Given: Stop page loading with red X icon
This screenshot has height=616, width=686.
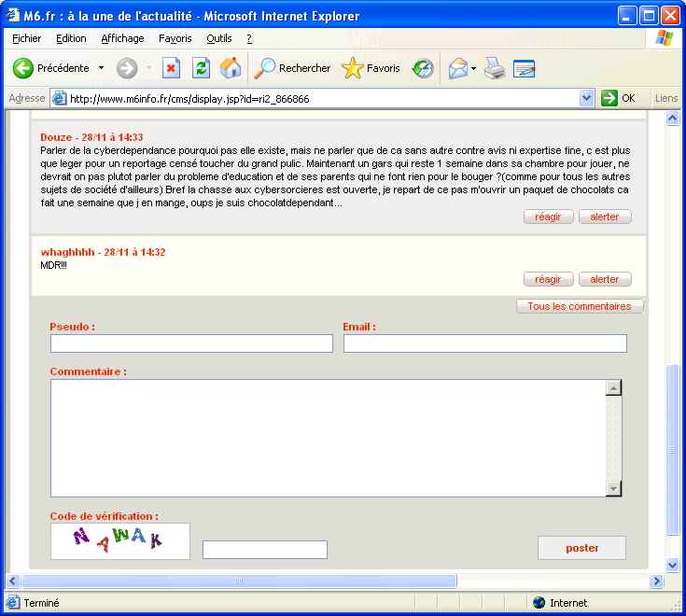Looking at the screenshot, I should (x=171, y=68).
